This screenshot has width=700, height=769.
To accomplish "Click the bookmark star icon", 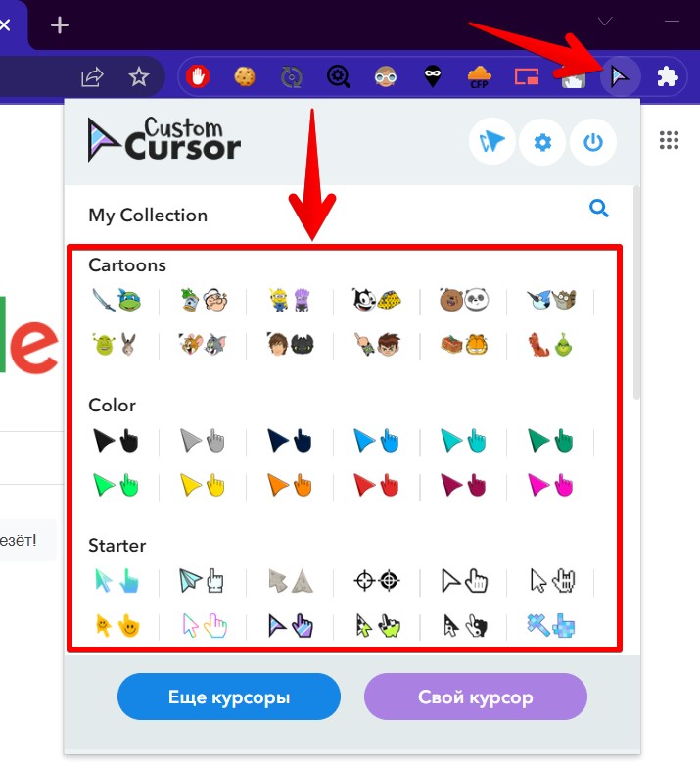I will pos(139,77).
